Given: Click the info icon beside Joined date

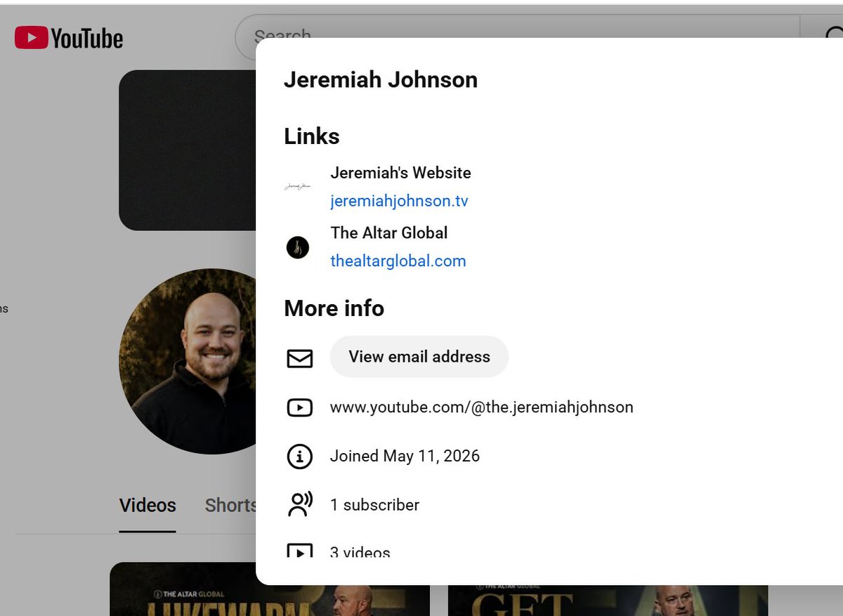Looking at the screenshot, I should tap(300, 457).
